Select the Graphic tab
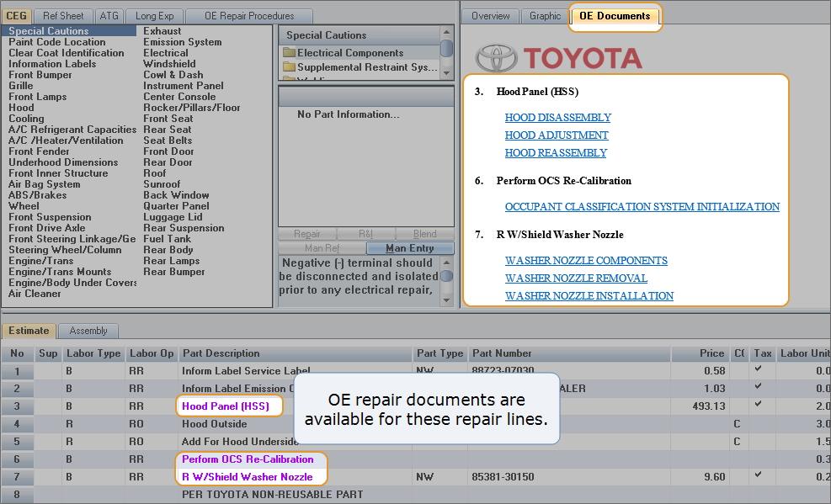 coord(545,16)
